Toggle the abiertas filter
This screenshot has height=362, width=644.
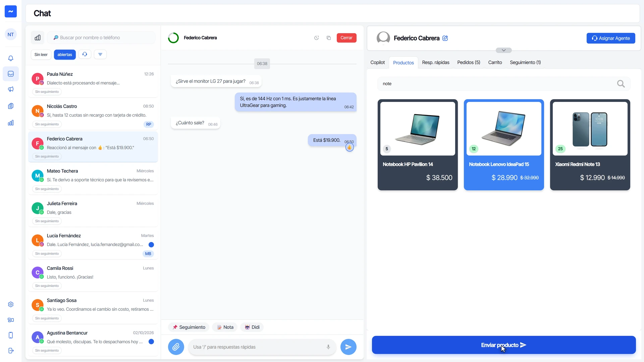click(65, 55)
